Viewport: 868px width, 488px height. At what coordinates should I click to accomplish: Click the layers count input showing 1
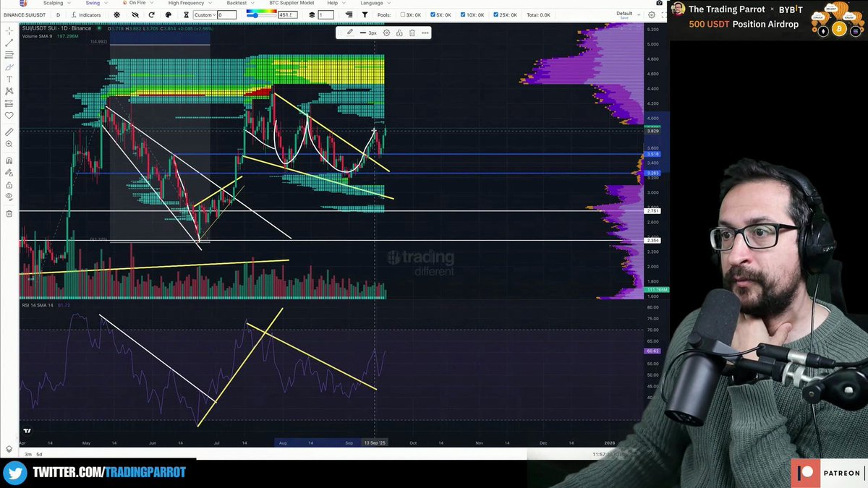(x=325, y=14)
